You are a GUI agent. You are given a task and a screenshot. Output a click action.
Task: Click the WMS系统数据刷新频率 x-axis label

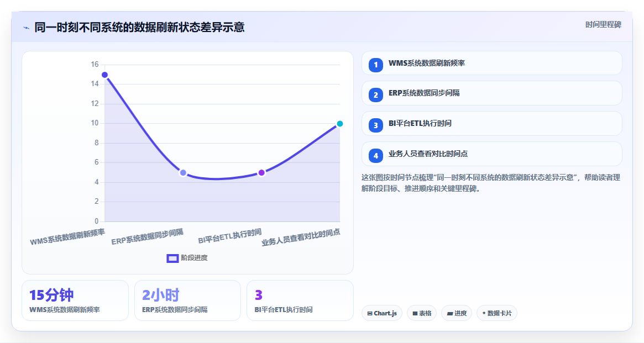67,237
